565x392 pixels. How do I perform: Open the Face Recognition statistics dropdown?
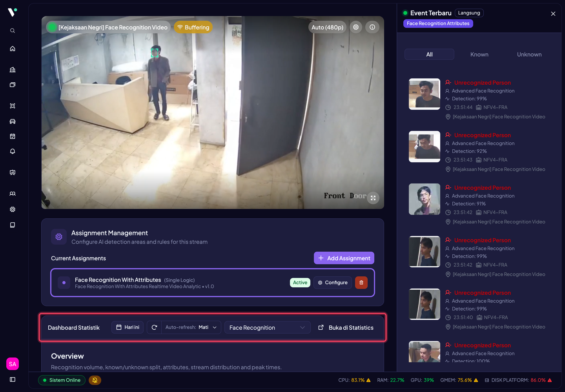click(267, 327)
